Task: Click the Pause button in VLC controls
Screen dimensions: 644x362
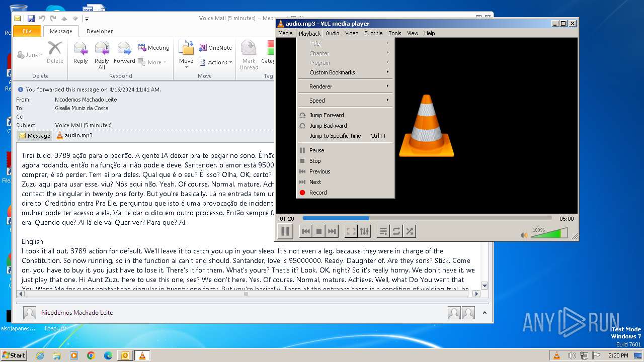Action: pos(285,231)
